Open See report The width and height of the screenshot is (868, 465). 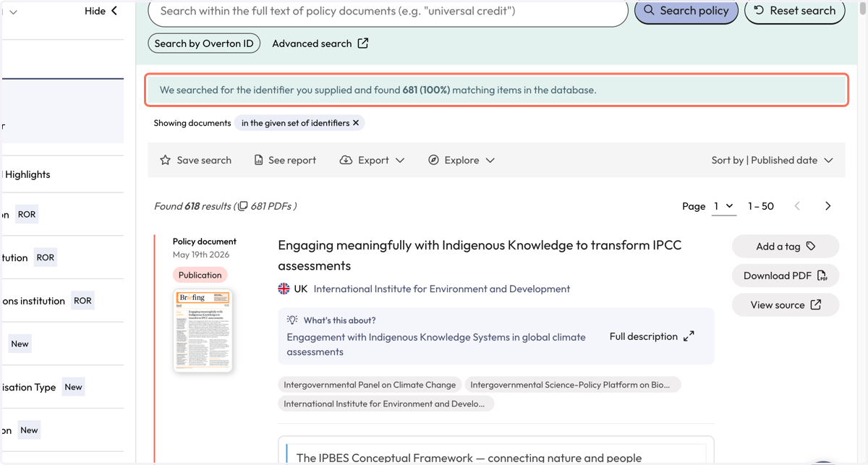click(284, 160)
